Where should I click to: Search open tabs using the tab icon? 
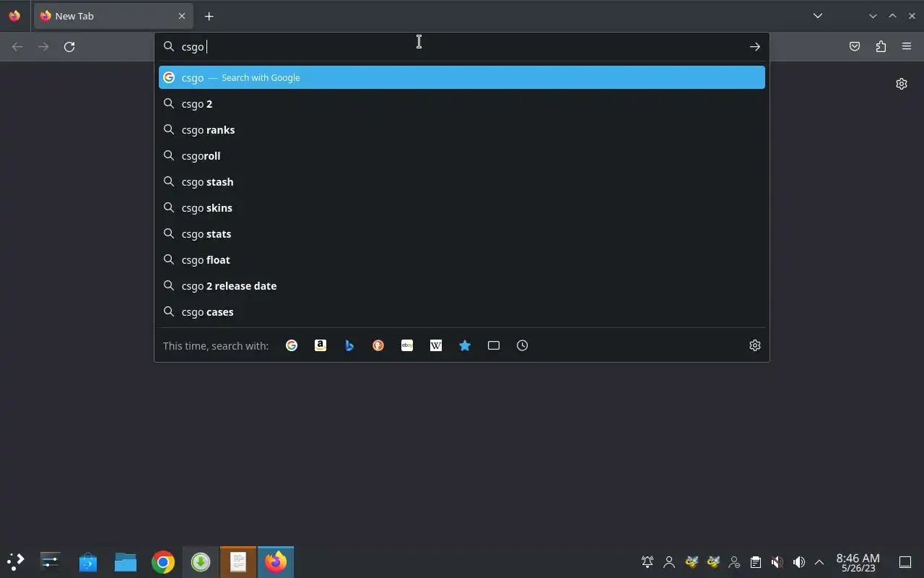tap(494, 345)
